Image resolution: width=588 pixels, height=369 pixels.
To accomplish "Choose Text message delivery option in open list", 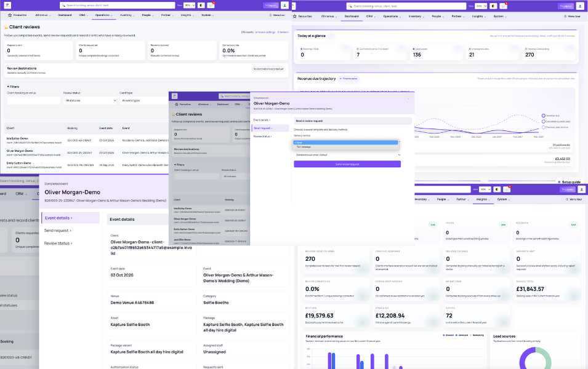I will coord(345,147).
